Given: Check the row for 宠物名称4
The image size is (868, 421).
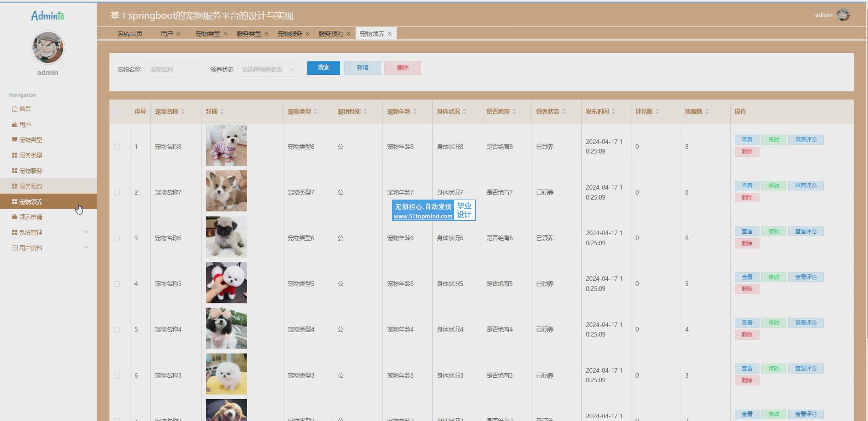Looking at the screenshot, I should click(x=117, y=329).
